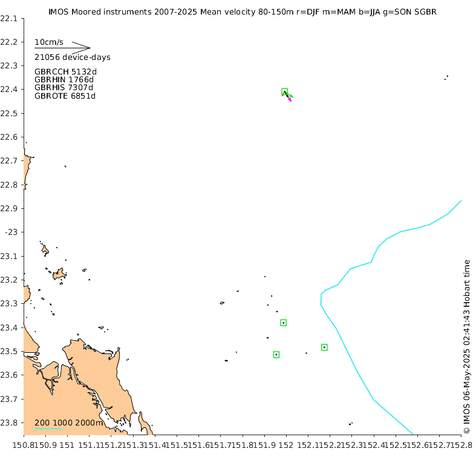Click the '23.5' latitude tick label

(x=9, y=351)
